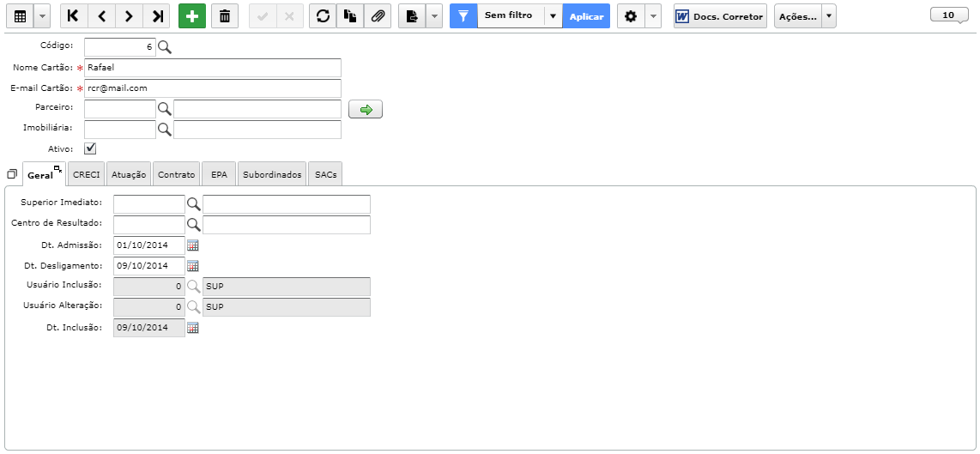The width and height of the screenshot is (980, 454).
Task: Open attachments with paperclip icon
Action: tap(377, 17)
